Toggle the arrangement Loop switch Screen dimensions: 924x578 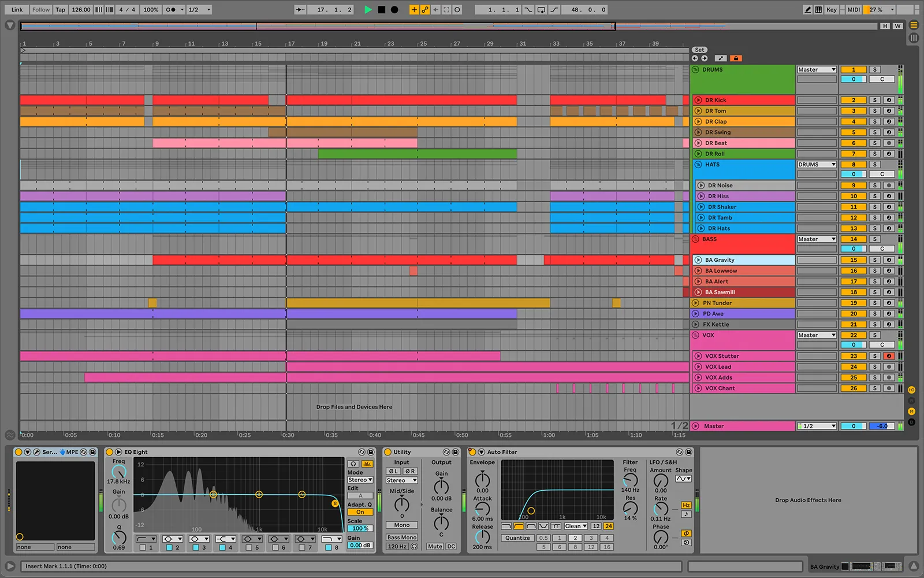(x=541, y=10)
